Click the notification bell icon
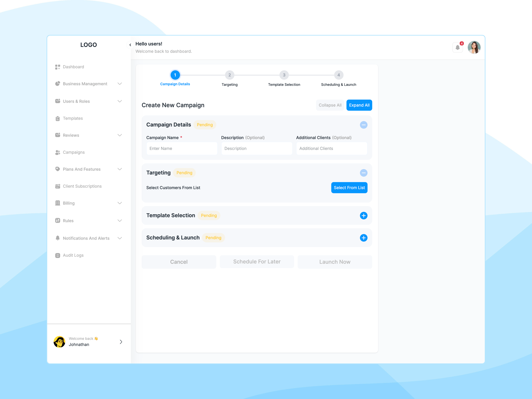 [458, 47]
